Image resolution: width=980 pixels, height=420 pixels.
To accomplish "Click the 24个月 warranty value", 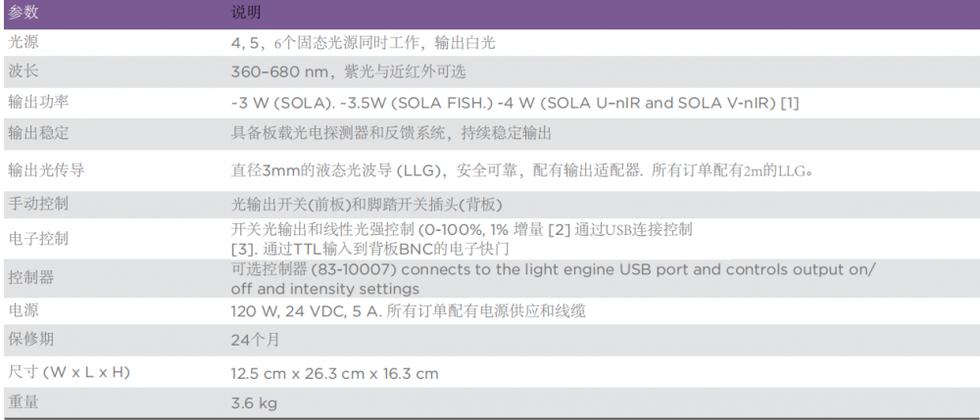I will [x=255, y=341].
